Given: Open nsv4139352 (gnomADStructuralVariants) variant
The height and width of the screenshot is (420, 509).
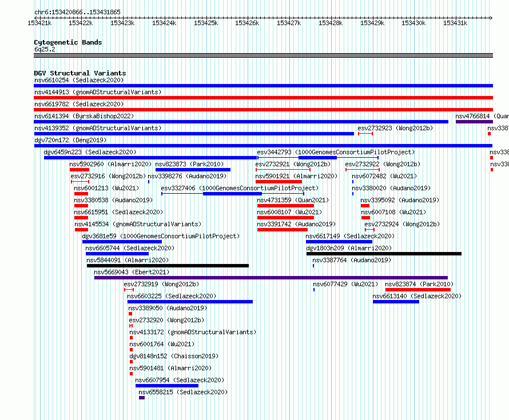Looking at the screenshot, I should tap(98, 128).
